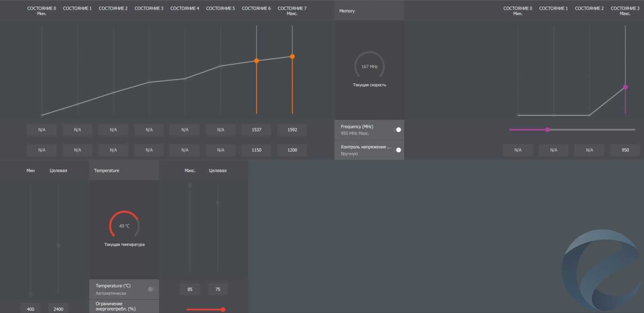The width and height of the screenshot is (644, 313).
Task: Click the max temperature field showing 85
Action: click(190, 289)
